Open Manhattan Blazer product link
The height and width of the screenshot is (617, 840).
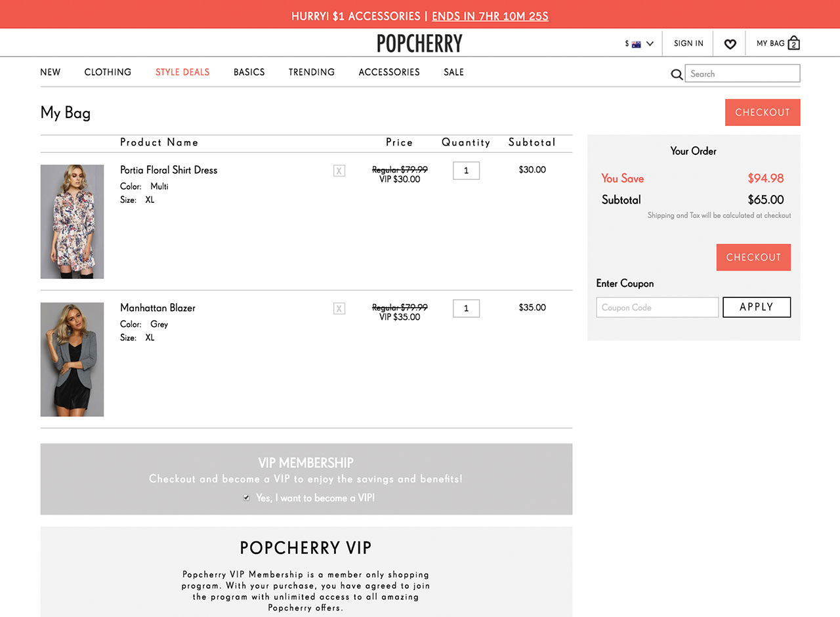click(x=157, y=308)
